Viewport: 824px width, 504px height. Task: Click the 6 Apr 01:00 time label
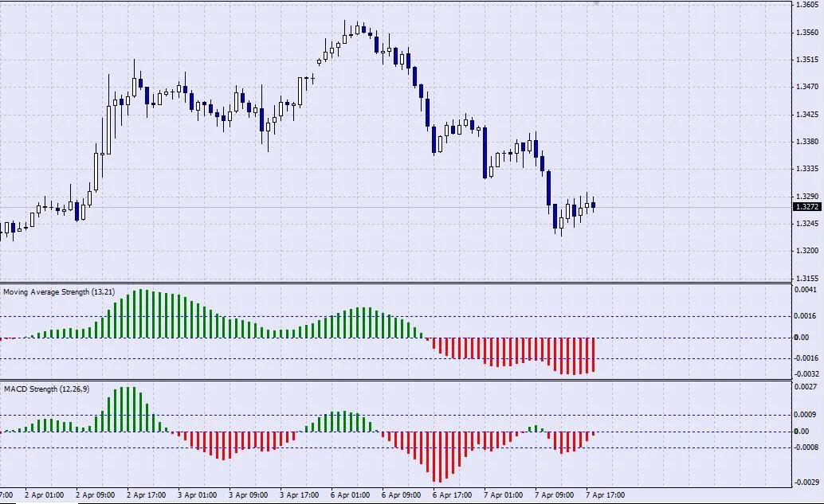point(351,494)
